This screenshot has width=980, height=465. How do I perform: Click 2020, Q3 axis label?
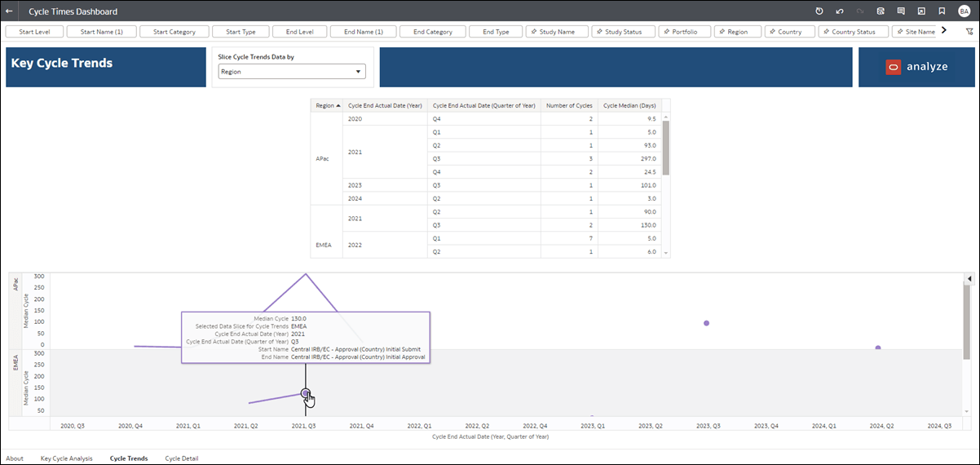tap(73, 426)
